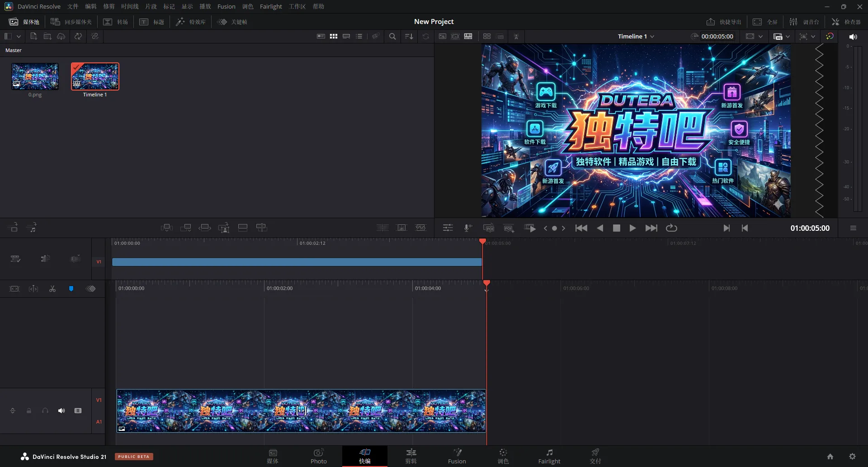Open the media pool sort menu
The height and width of the screenshot is (467, 868).
tap(409, 36)
